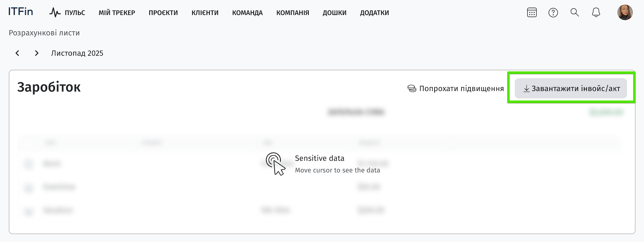The height and width of the screenshot is (242, 644).
Task: Click the Розрахункові листи breadcrumb
Action: (44, 33)
